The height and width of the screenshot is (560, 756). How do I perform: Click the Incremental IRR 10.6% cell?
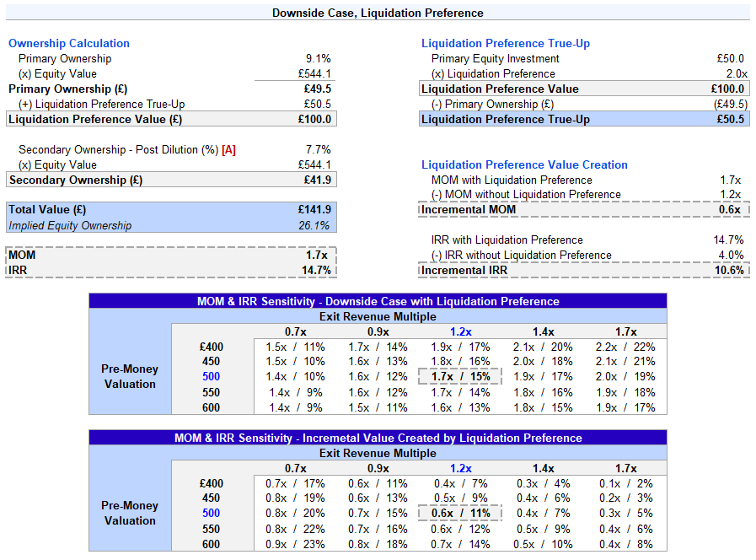[x=728, y=271]
